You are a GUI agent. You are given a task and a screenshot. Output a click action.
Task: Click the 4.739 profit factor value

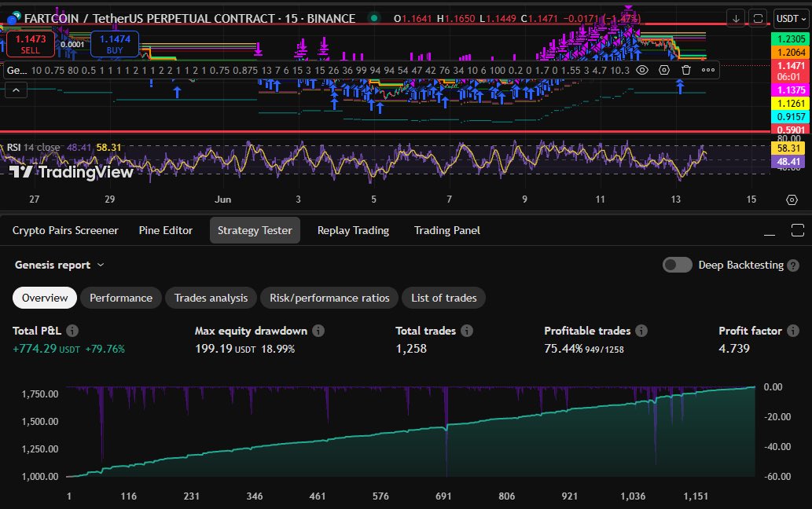(734, 349)
